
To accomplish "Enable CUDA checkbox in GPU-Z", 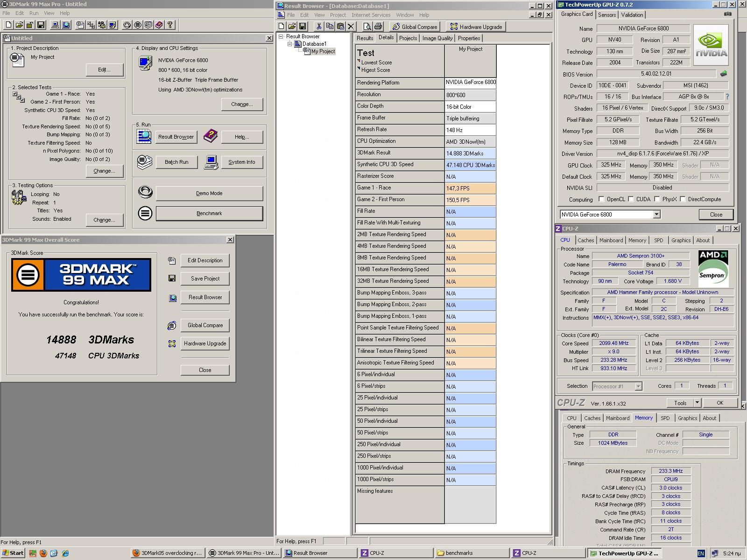I will click(x=631, y=199).
